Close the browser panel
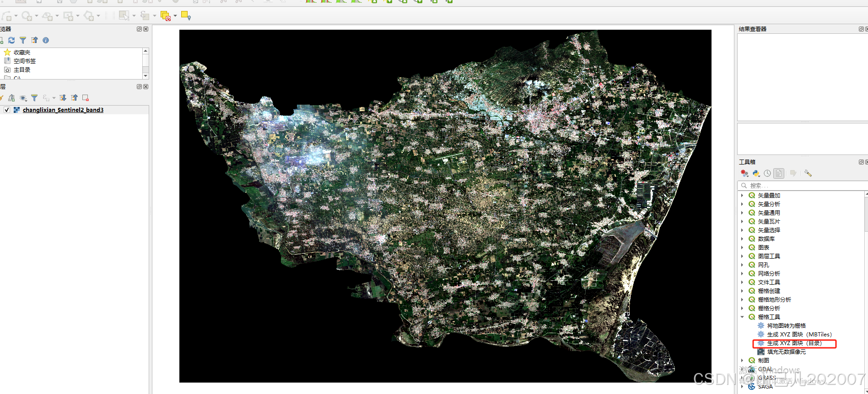This screenshot has width=868, height=394. pos(146,29)
